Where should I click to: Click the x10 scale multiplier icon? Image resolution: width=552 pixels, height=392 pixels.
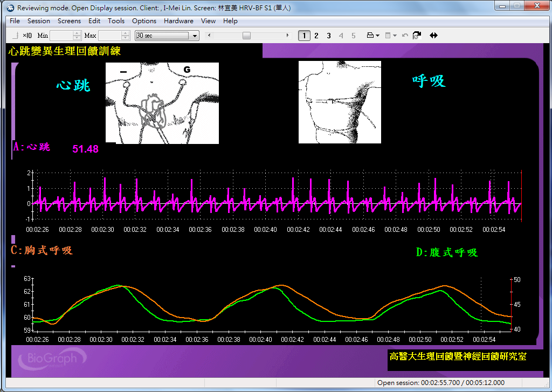[x=27, y=36]
